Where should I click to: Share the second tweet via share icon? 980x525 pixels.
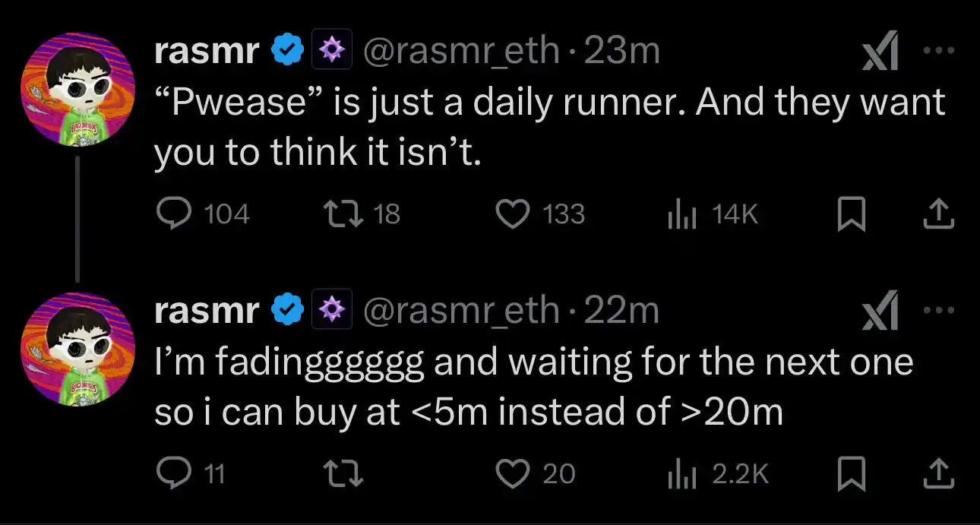click(x=937, y=474)
